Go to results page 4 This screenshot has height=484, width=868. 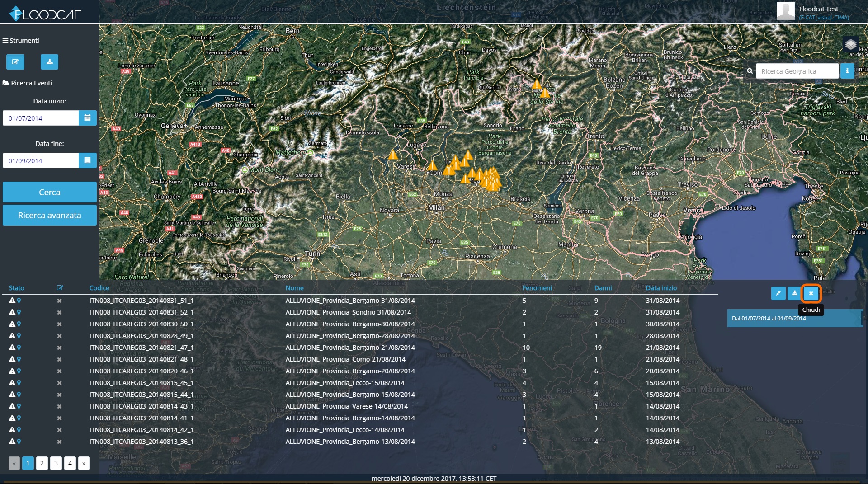pos(70,463)
